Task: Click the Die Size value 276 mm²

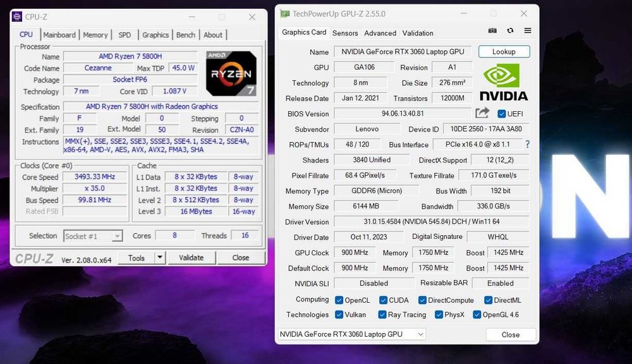Action: tap(453, 83)
